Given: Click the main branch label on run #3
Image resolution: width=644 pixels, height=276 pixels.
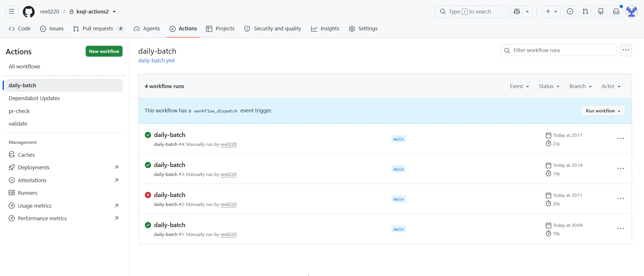Looking at the screenshot, I should pyautogui.click(x=399, y=169).
